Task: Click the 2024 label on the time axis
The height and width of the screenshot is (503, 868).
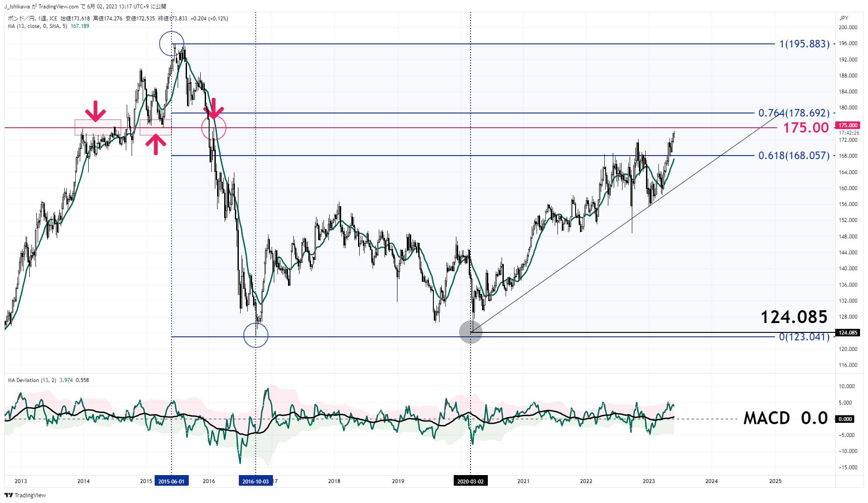Action: [712, 481]
